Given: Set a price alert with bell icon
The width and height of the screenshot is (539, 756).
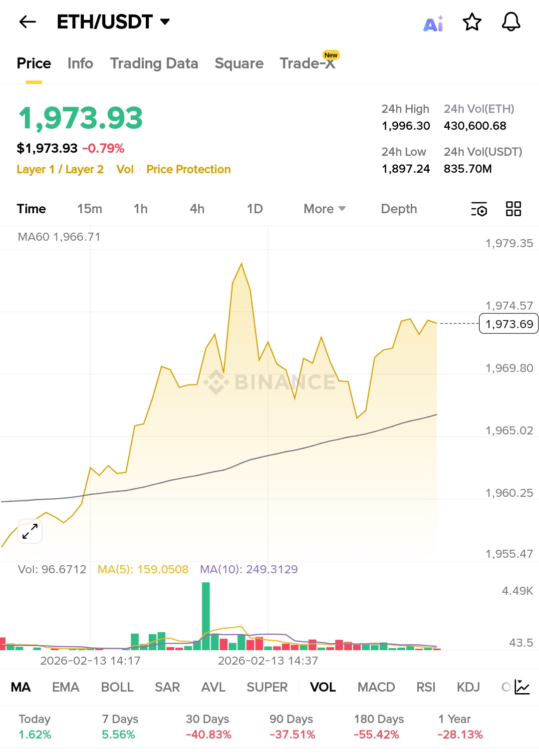Looking at the screenshot, I should click(x=511, y=22).
